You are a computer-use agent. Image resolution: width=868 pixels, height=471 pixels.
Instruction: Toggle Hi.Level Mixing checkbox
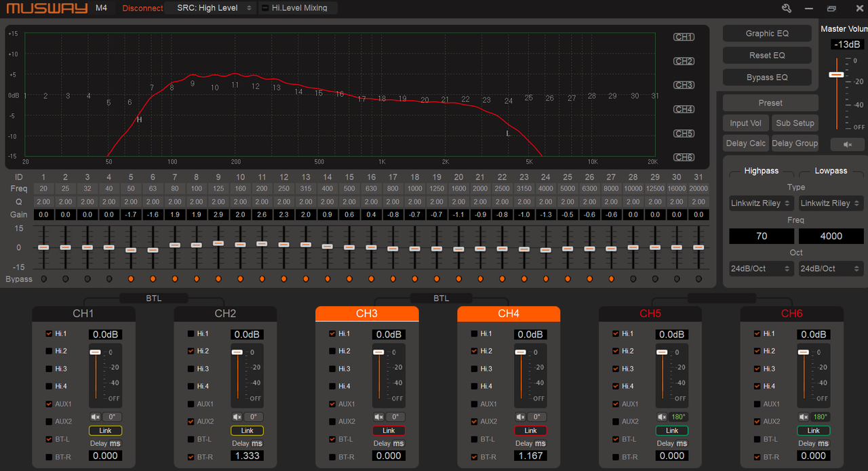[x=265, y=8]
